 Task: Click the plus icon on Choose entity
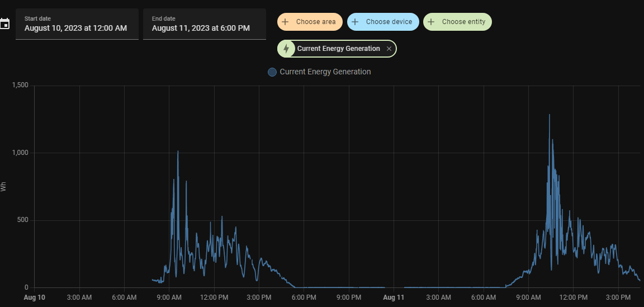tap(431, 22)
